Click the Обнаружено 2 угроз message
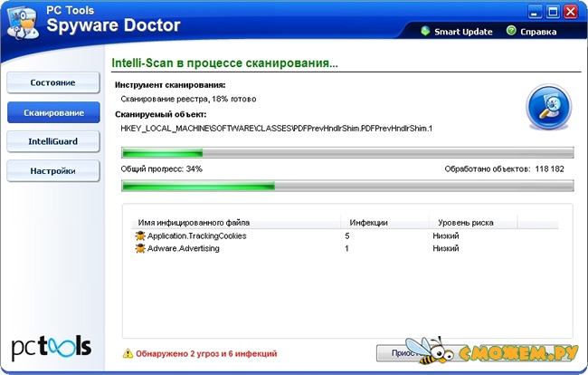This screenshot has height=375, width=588. coord(206,353)
